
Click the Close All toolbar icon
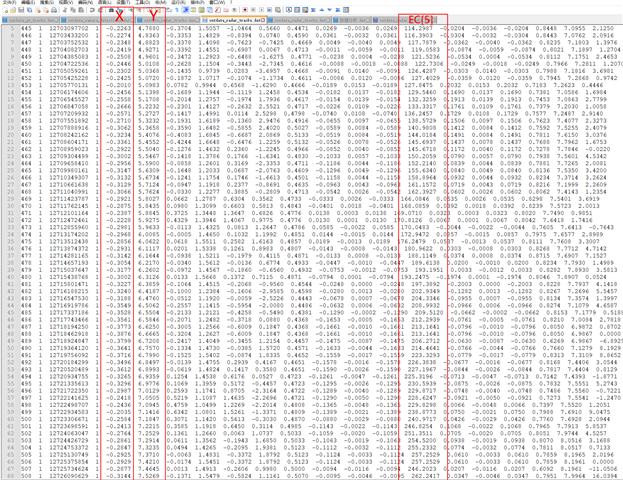pyautogui.click(x=46, y=10)
